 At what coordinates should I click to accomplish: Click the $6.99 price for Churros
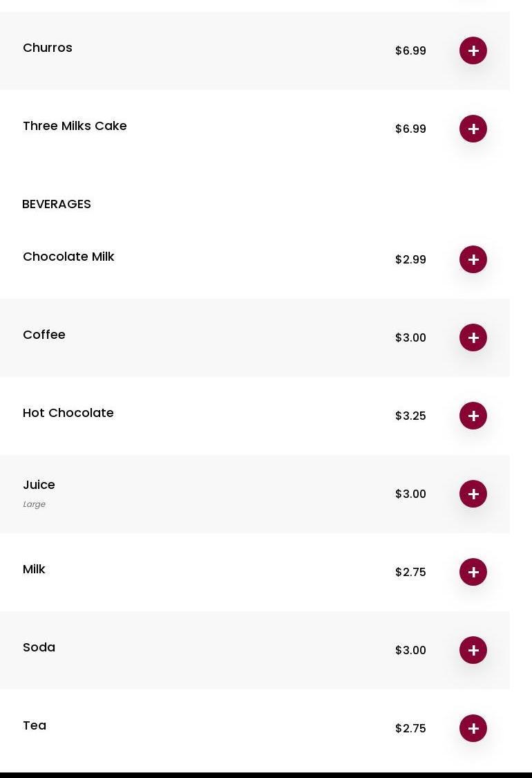tap(410, 51)
